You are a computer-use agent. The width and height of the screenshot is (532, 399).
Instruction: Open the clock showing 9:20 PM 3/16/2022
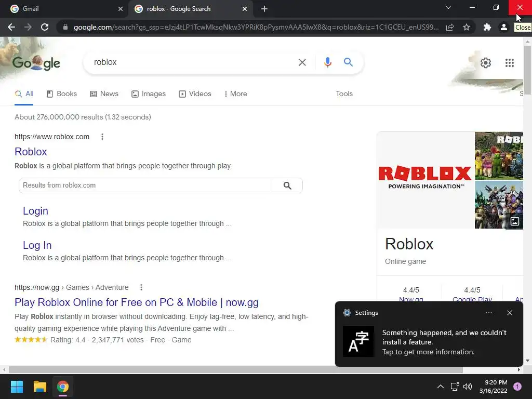(x=494, y=387)
